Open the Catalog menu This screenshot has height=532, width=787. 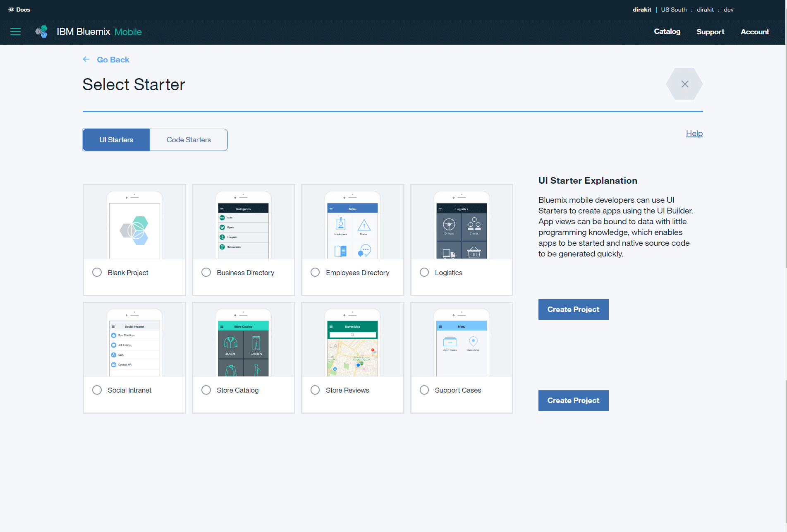[x=667, y=32]
